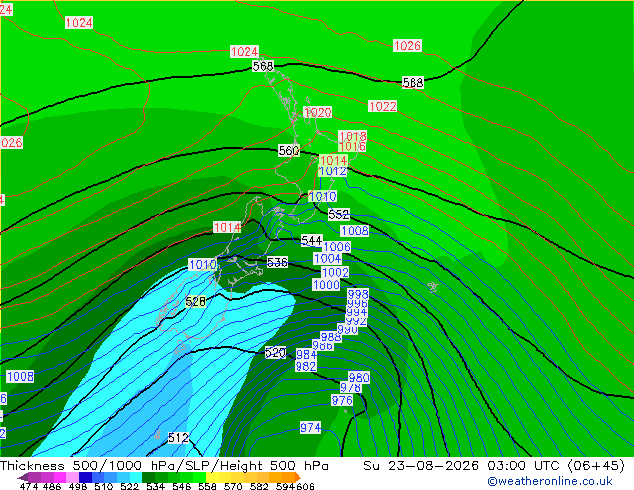Click the ©weatheronline.co.uk credit
This screenshot has width=634, height=490.
pyautogui.click(x=549, y=481)
